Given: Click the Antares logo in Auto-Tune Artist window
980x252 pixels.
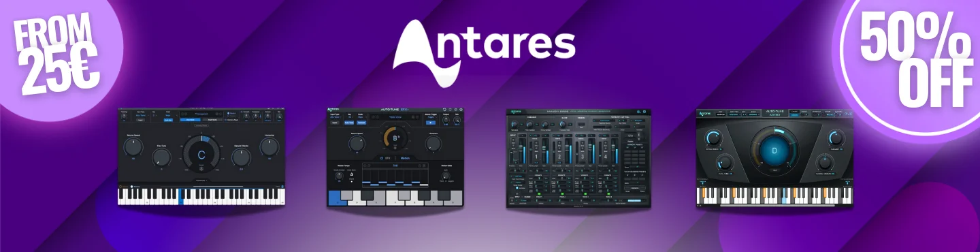Looking at the screenshot, I should click(704, 114).
